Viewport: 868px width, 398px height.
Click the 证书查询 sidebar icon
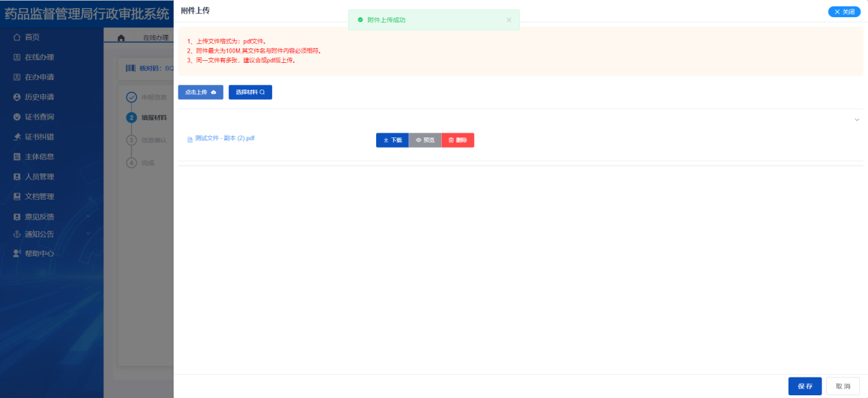[17, 117]
